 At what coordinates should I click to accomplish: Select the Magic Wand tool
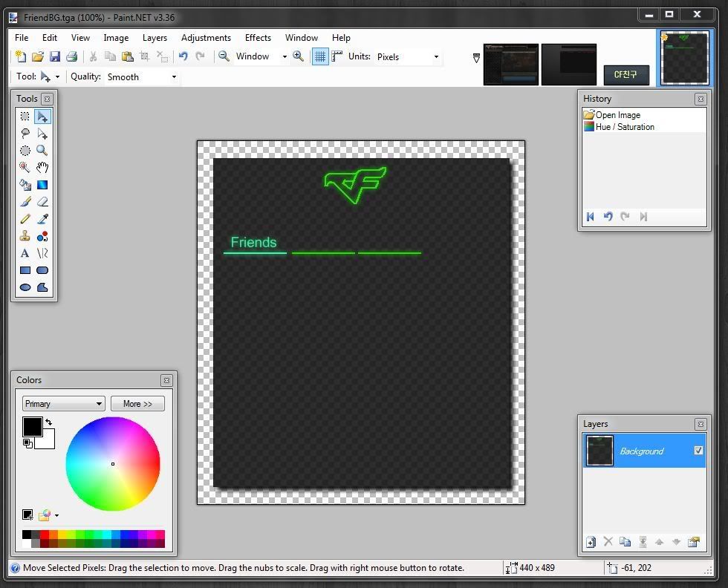(25, 168)
